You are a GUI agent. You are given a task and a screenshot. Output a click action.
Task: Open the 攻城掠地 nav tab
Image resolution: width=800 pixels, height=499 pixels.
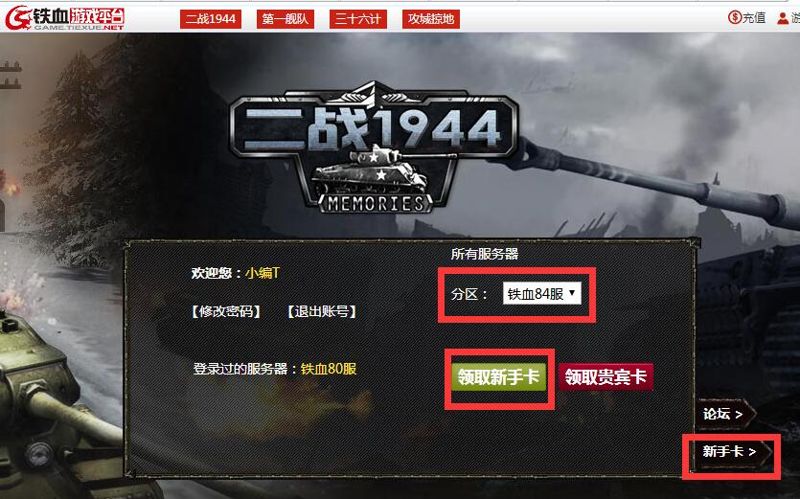[x=431, y=19]
